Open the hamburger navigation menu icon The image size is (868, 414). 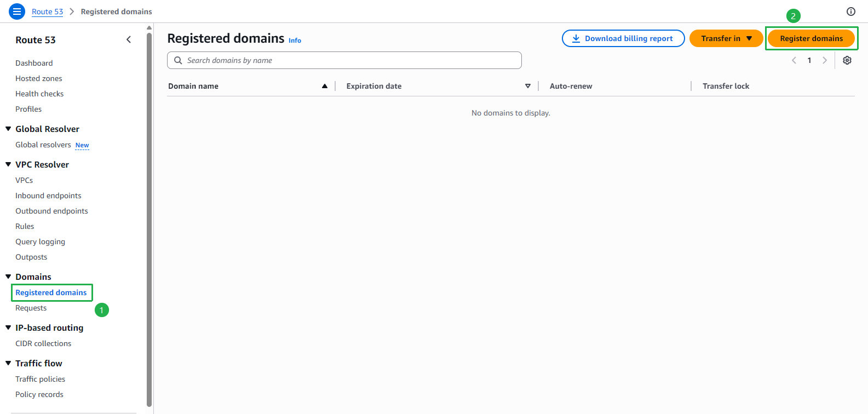[17, 11]
